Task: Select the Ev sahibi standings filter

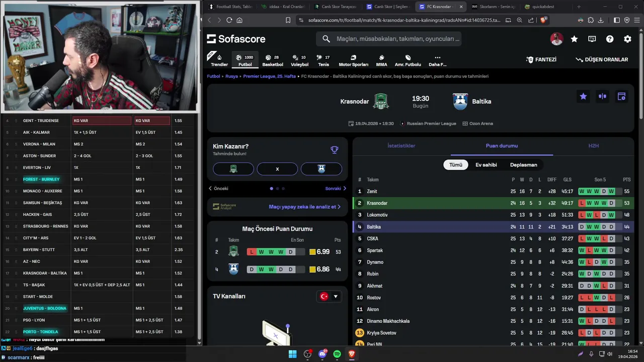Action: tap(486, 165)
